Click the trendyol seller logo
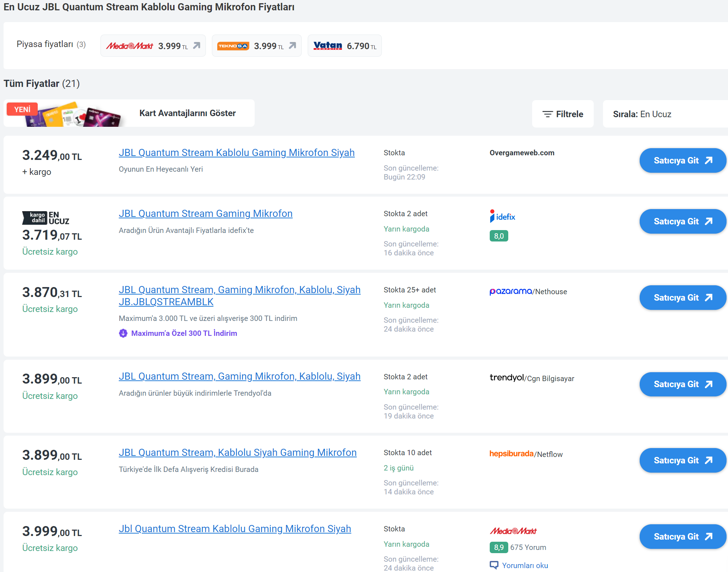The height and width of the screenshot is (572, 728). pos(506,378)
